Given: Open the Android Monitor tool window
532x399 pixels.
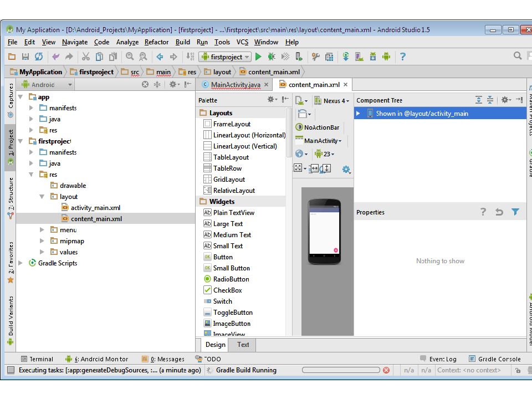Looking at the screenshot, I should pyautogui.click(x=96, y=359).
